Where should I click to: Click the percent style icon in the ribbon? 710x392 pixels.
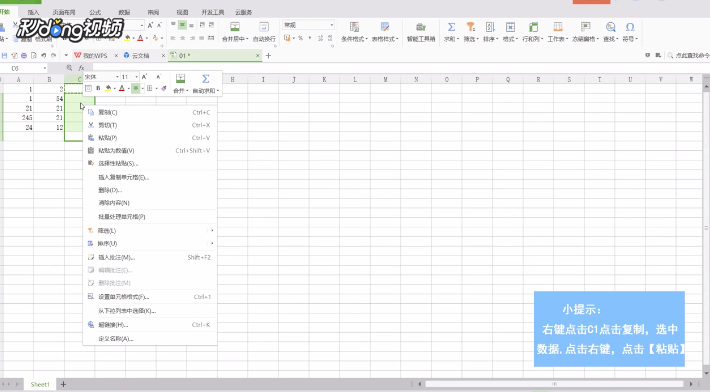point(300,38)
